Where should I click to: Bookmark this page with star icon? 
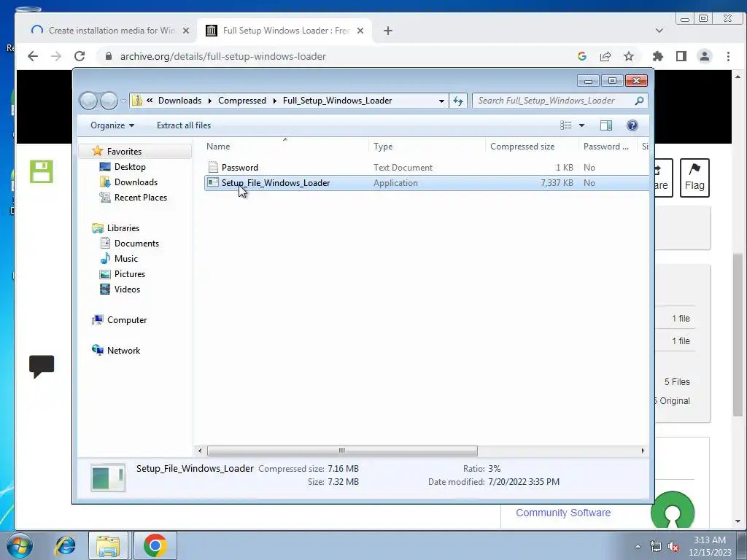pyautogui.click(x=629, y=56)
